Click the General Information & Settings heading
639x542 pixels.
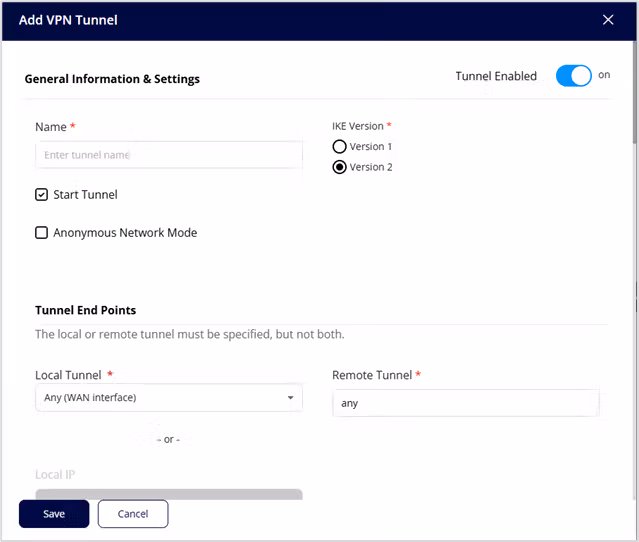point(112,79)
